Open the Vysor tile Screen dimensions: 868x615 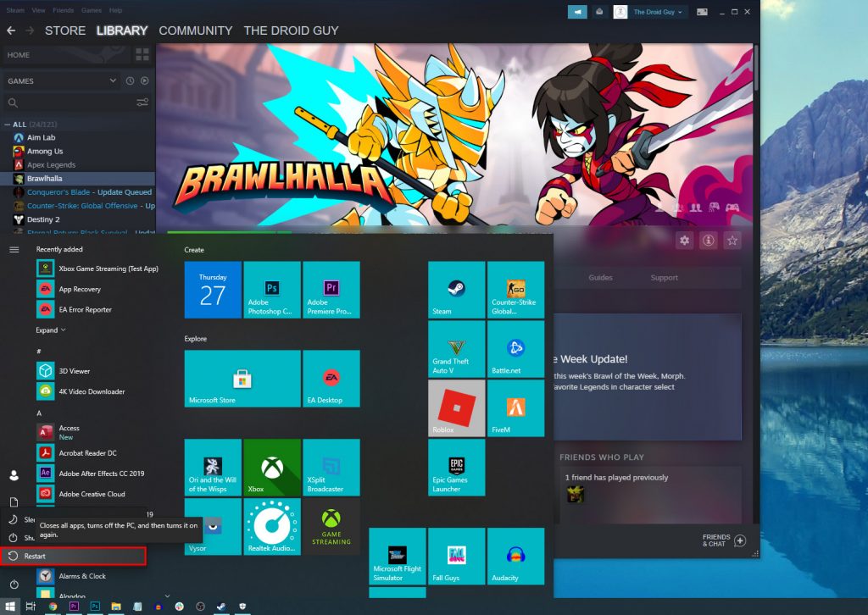coord(213,527)
